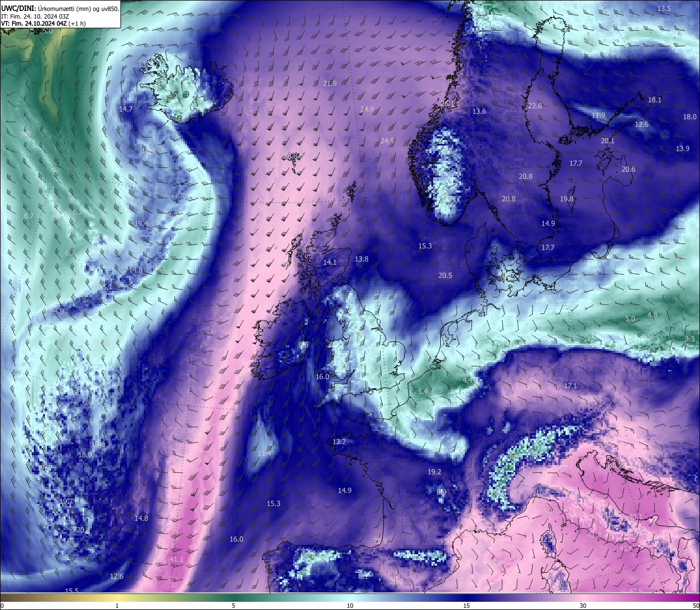Select the 4.8 value label
Image resolution: width=700 pixels, height=610 pixels.
[x=652, y=315]
